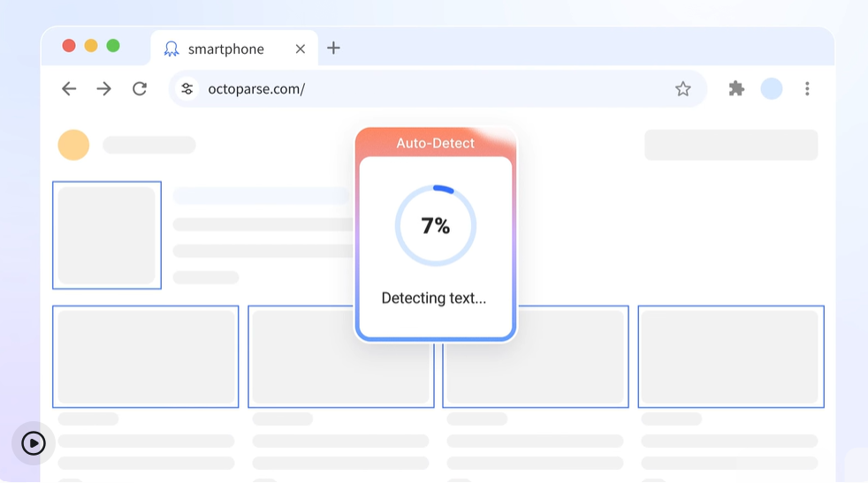
Task: Click the orange circular page logo
Action: [73, 145]
